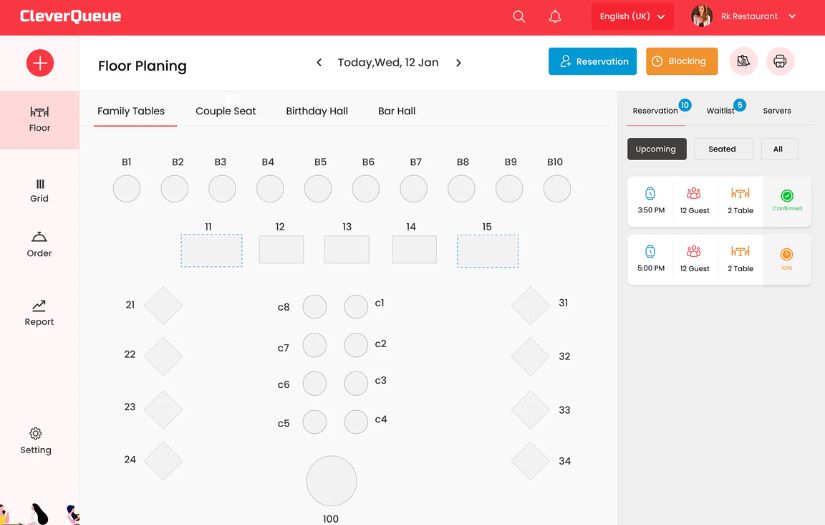Select round table B8

[461, 189]
